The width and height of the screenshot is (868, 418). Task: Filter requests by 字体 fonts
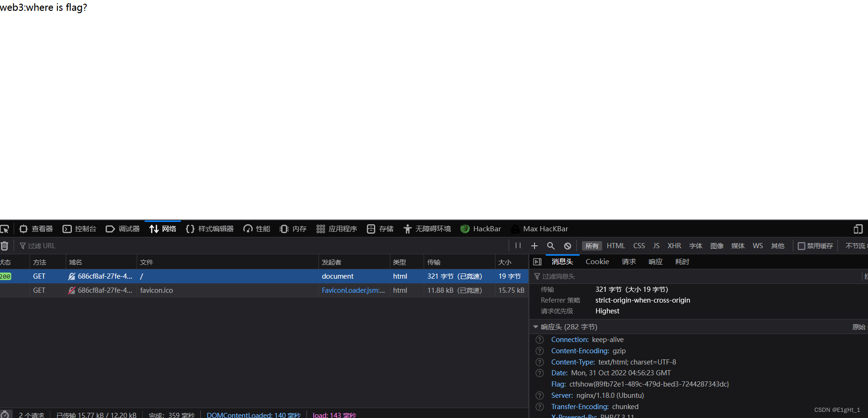pyautogui.click(x=696, y=246)
